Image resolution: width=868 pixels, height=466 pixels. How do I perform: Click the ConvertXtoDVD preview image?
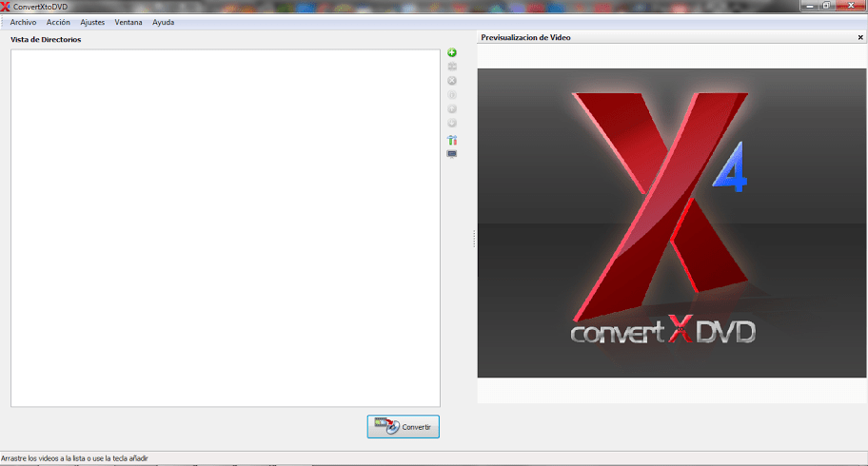[672, 223]
